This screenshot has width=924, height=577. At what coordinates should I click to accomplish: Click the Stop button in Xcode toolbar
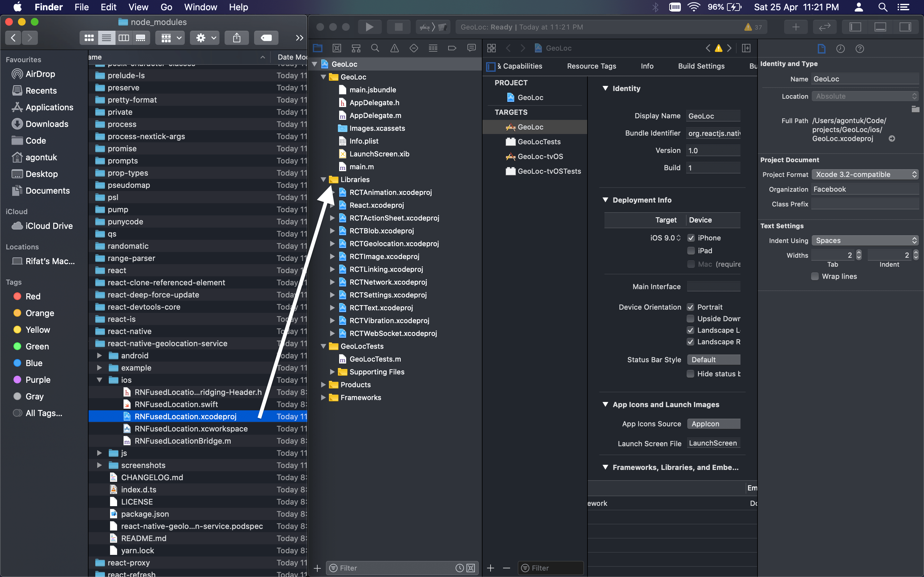pyautogui.click(x=398, y=27)
